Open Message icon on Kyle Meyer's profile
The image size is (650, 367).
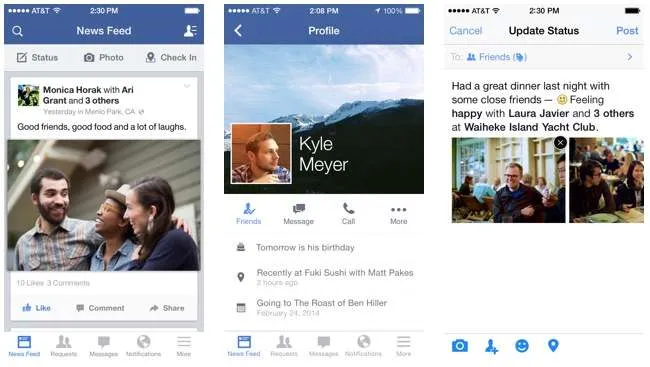point(298,214)
